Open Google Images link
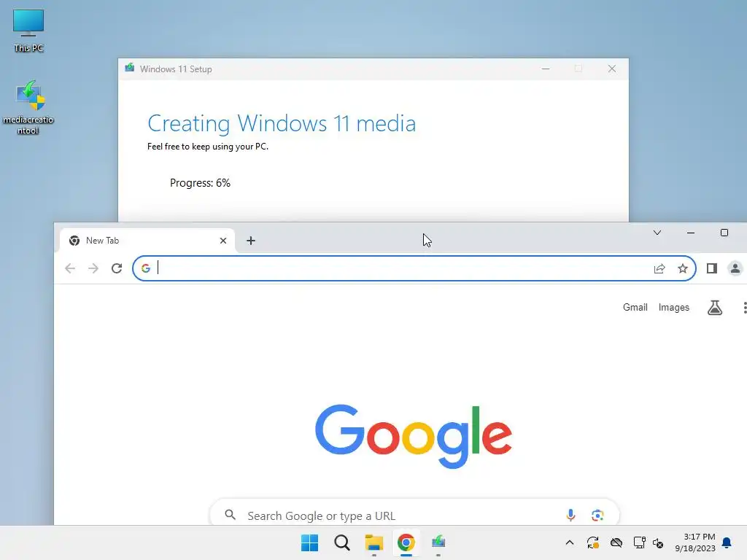The height and width of the screenshot is (560, 747). (x=673, y=308)
